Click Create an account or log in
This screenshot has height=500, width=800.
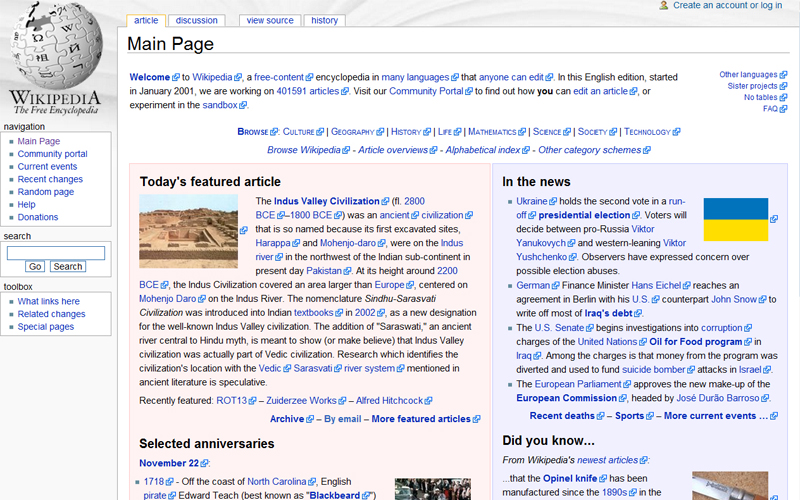727,5
